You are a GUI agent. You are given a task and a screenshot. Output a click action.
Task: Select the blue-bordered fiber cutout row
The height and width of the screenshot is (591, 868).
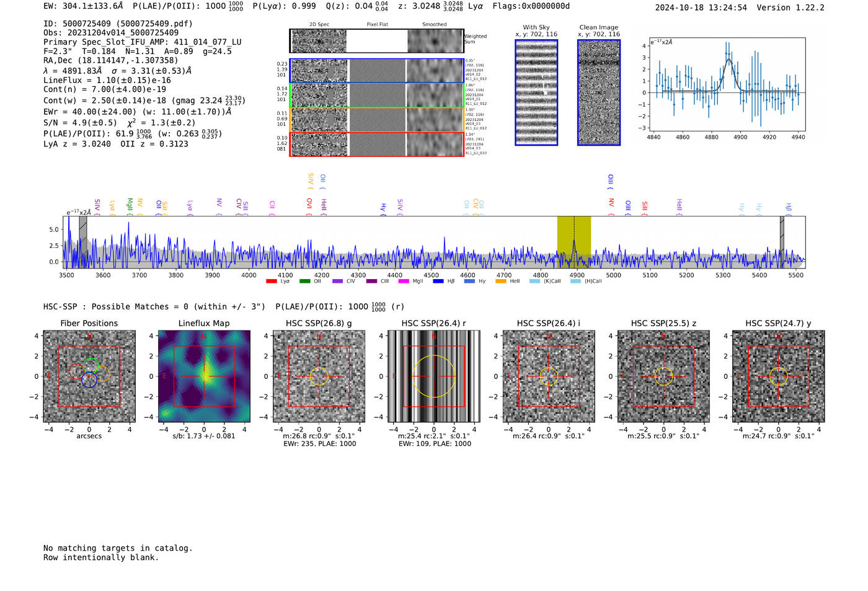click(x=376, y=71)
